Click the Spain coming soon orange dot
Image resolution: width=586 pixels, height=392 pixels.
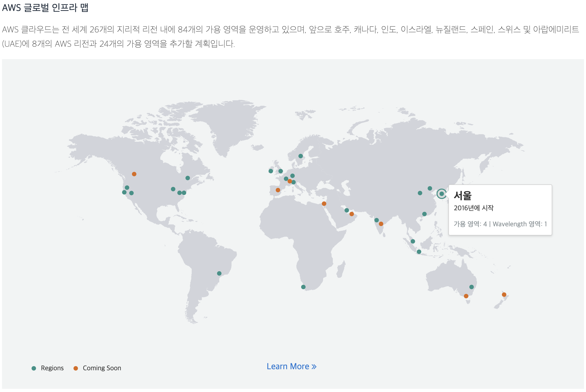coord(278,190)
